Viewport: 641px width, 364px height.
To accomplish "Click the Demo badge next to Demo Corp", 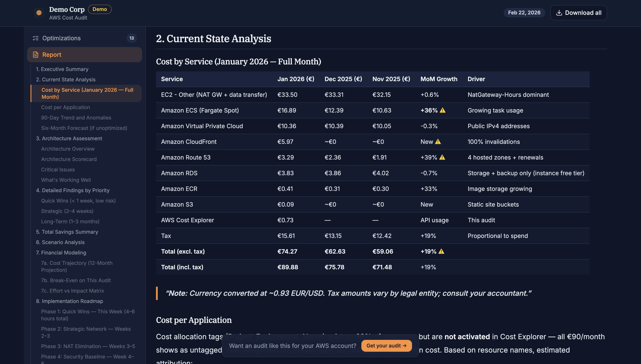I will tap(100, 9).
